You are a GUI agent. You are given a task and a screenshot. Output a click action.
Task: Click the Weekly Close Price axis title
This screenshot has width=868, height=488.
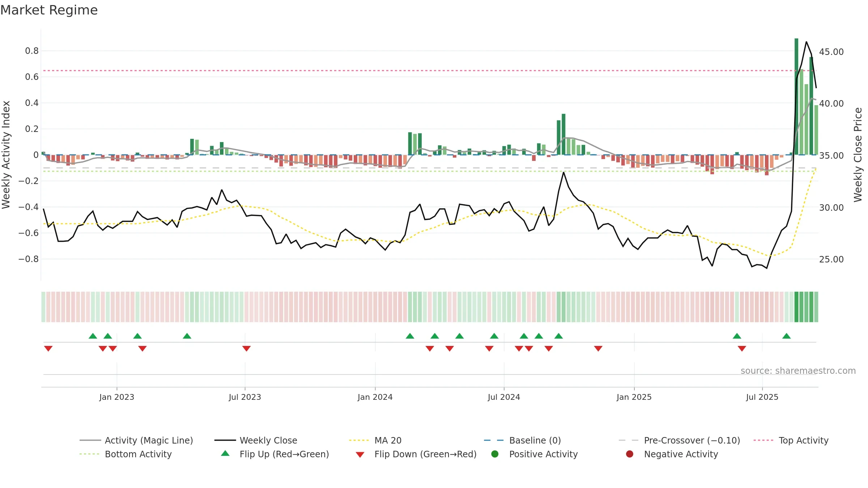coord(858,155)
